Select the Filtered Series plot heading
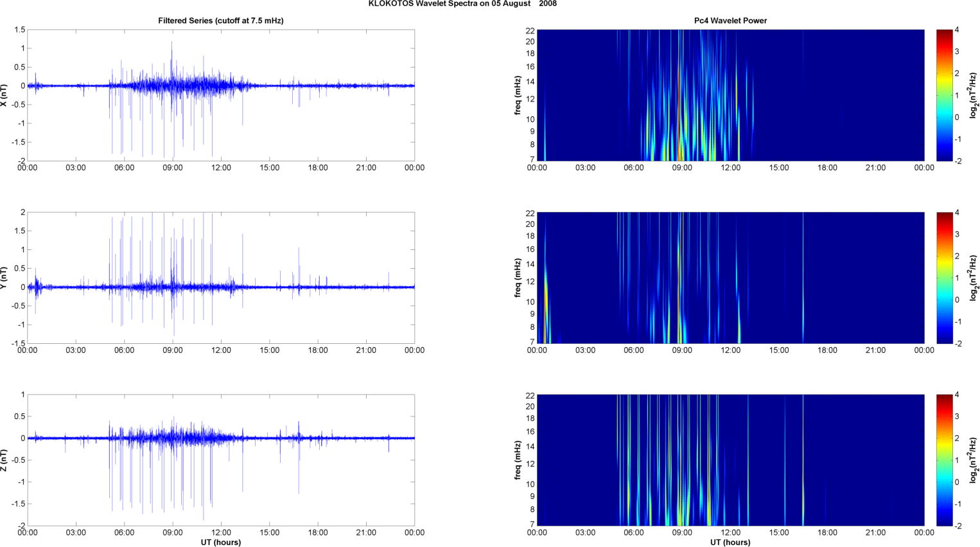This screenshot has width=980, height=547. click(x=220, y=21)
